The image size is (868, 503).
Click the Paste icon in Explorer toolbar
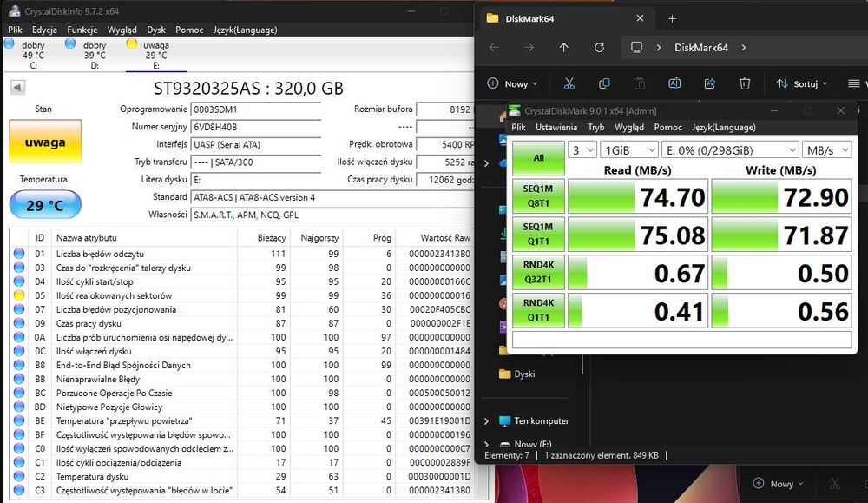point(640,83)
